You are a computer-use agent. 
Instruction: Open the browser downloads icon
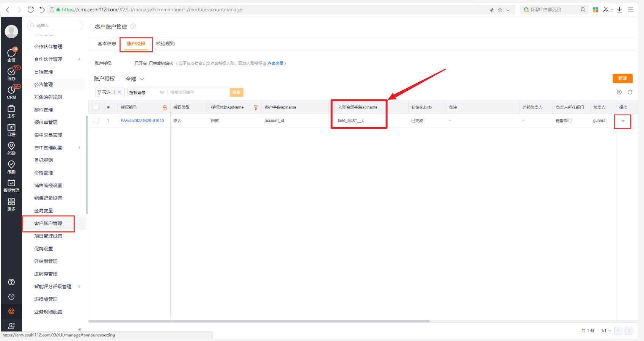[x=619, y=10]
